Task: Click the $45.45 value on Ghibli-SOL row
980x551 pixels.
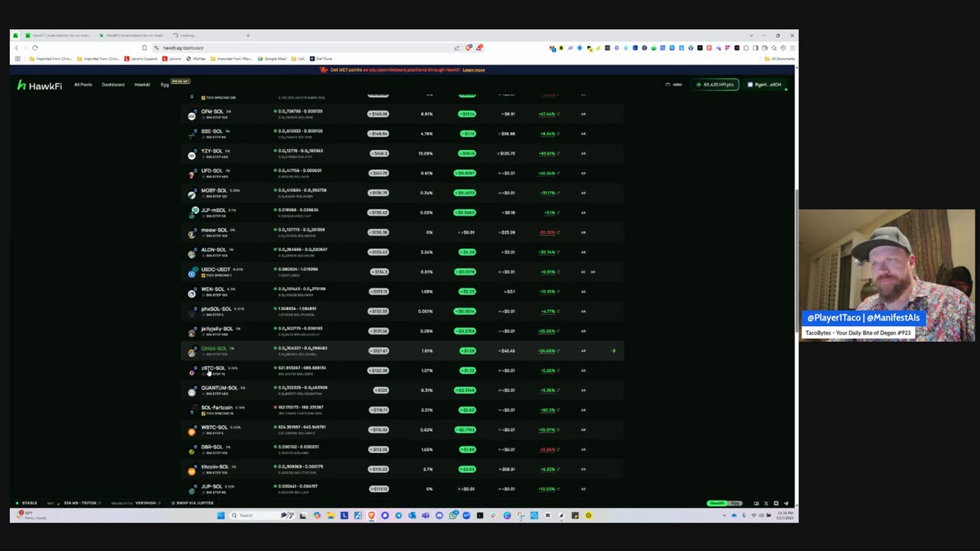Action: click(507, 350)
